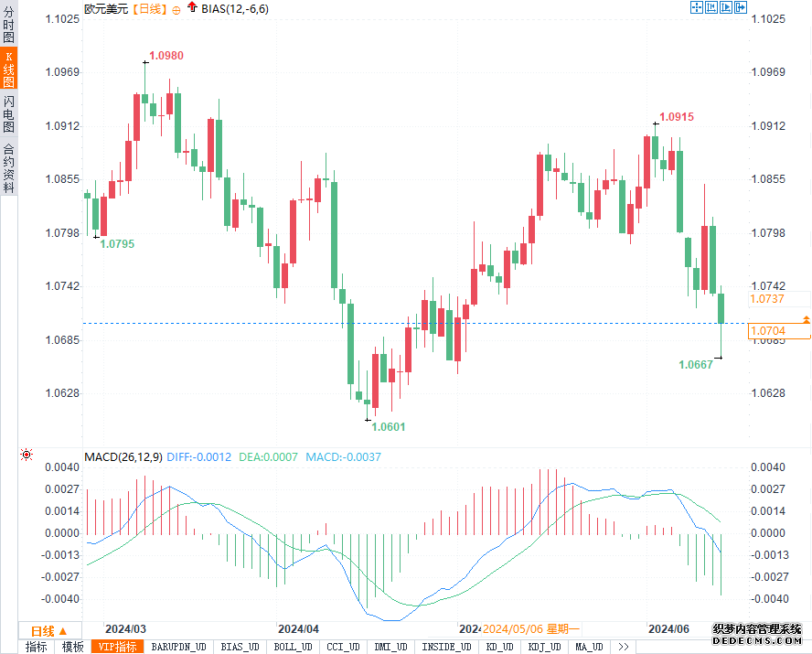Screen dimensions: 812x654
Task: Switch to the 闪电图 tick chart tab
Action: [x=9, y=113]
